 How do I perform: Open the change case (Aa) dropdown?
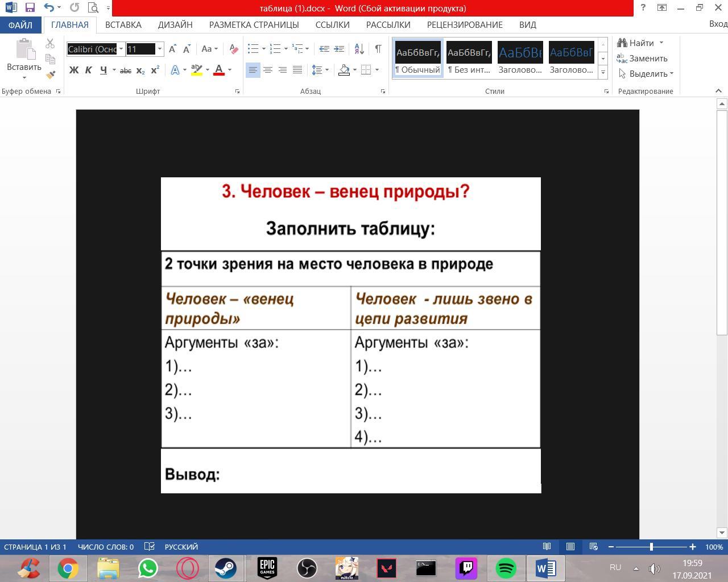[x=209, y=49]
